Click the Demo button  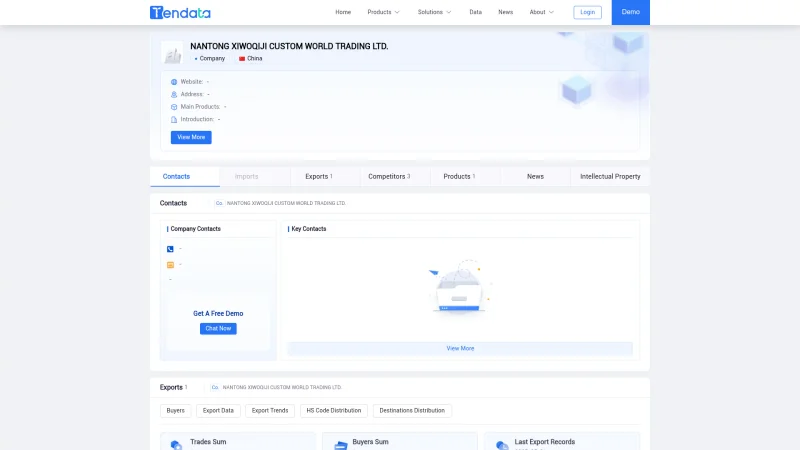pyautogui.click(x=631, y=12)
